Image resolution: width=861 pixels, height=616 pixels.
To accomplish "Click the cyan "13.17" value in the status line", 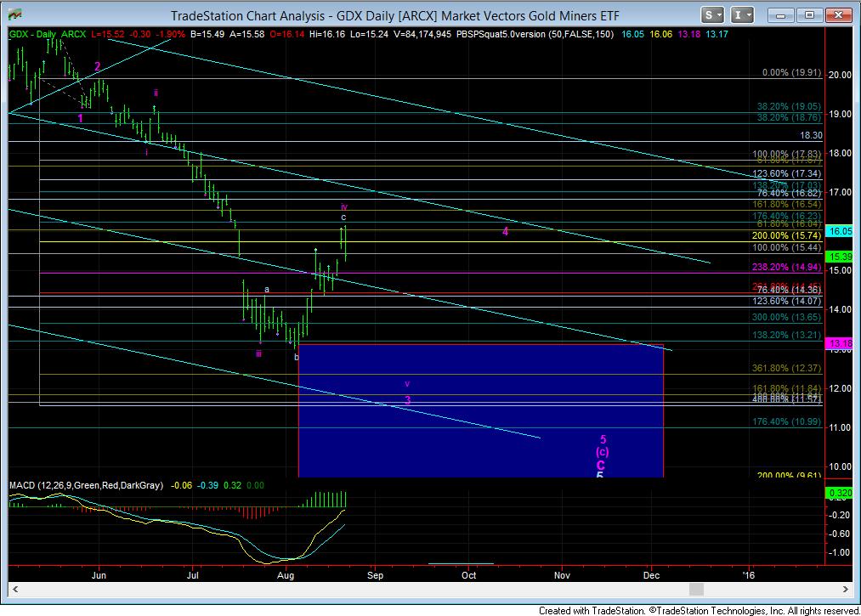I will pos(717,34).
